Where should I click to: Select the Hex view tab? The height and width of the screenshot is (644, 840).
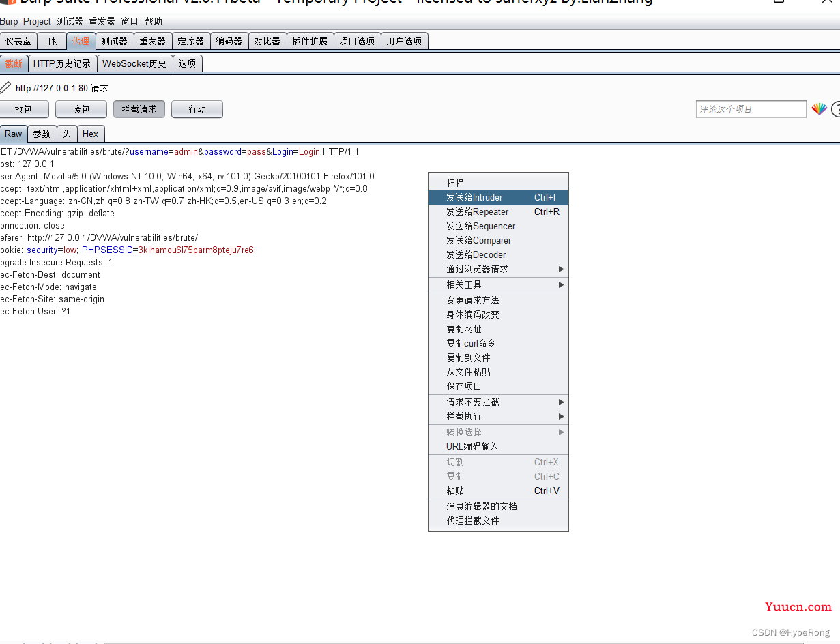(x=91, y=134)
